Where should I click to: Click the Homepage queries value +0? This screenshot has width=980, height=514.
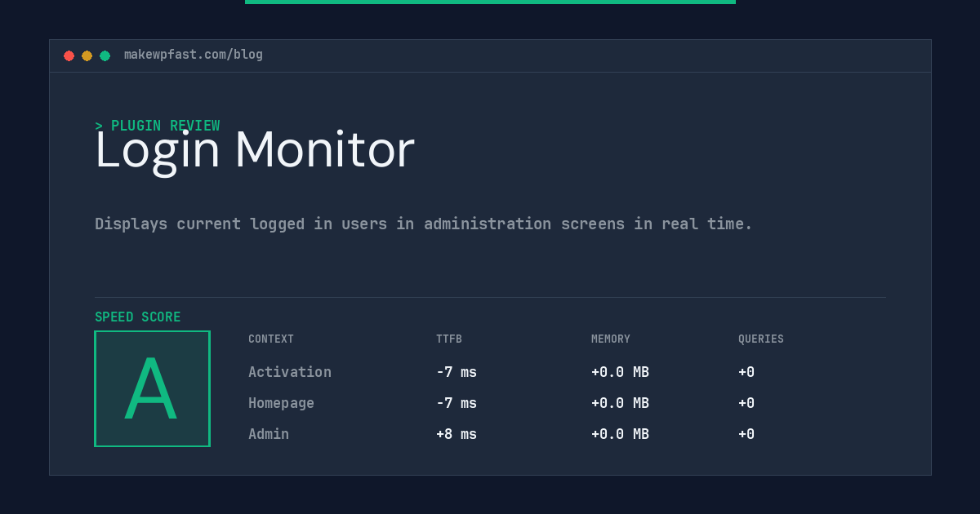pyautogui.click(x=746, y=403)
